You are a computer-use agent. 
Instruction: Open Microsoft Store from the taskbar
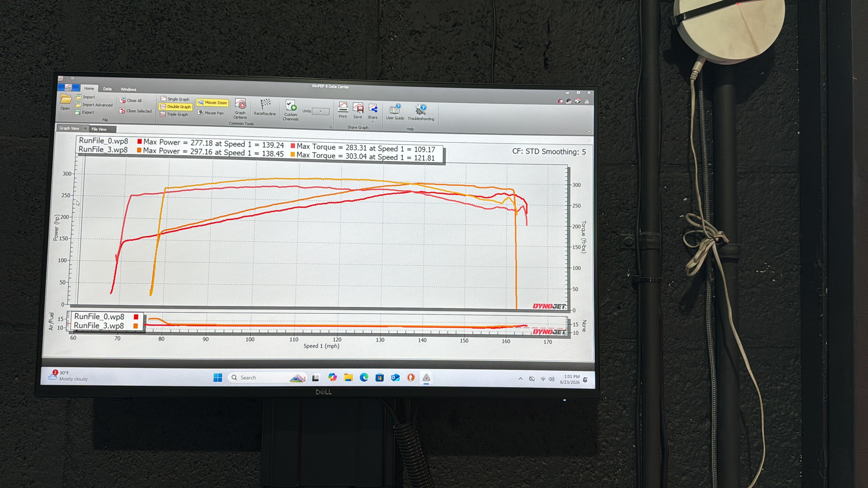(x=380, y=378)
